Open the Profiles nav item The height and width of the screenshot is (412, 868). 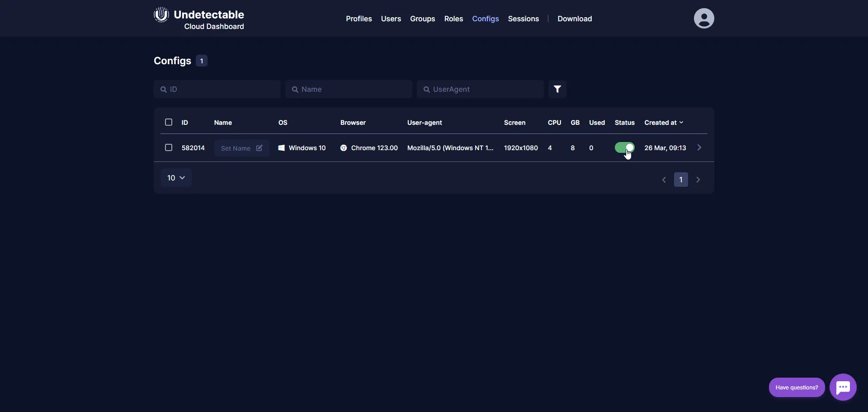point(359,19)
